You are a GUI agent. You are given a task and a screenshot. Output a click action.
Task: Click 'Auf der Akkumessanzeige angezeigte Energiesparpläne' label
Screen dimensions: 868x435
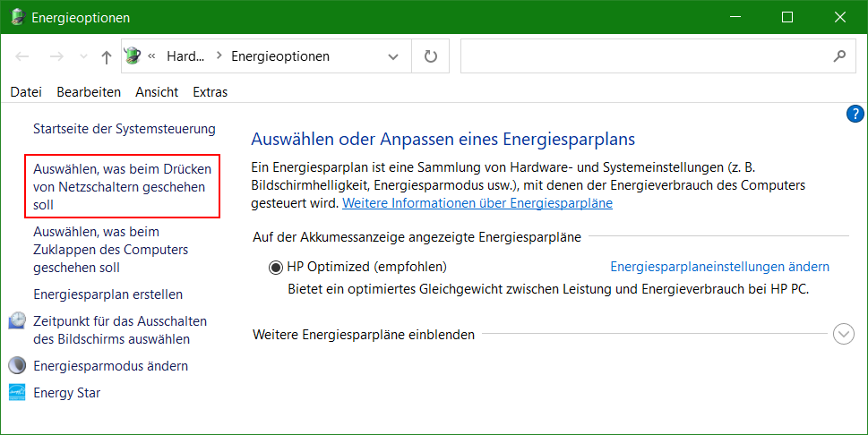point(417,237)
